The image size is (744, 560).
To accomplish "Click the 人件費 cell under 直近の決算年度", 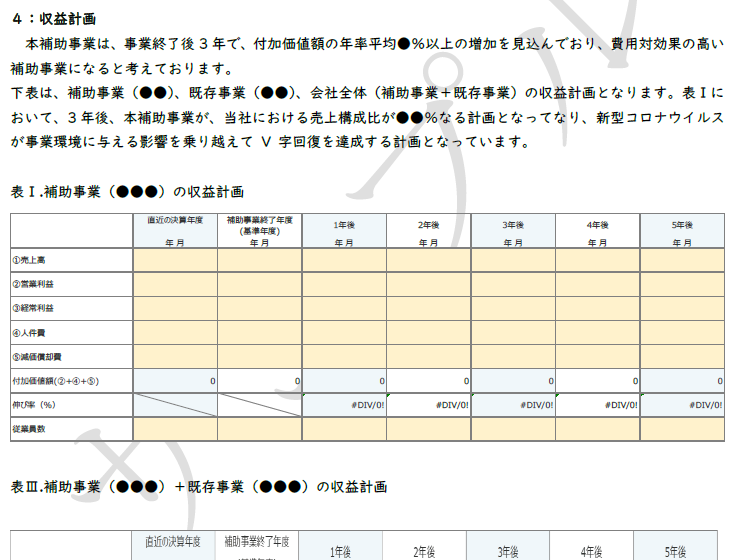I will (175, 333).
